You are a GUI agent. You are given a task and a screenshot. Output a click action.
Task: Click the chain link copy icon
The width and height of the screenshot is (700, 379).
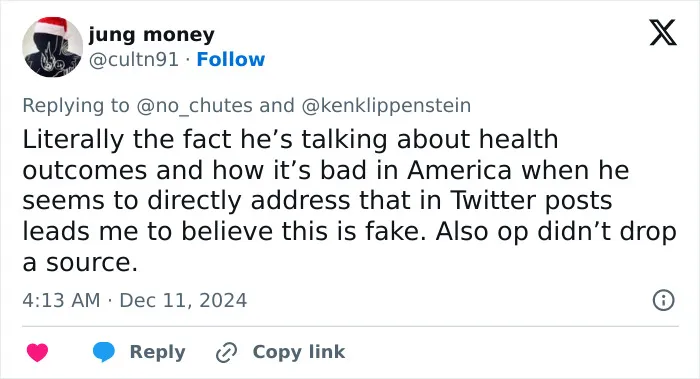pos(226,353)
